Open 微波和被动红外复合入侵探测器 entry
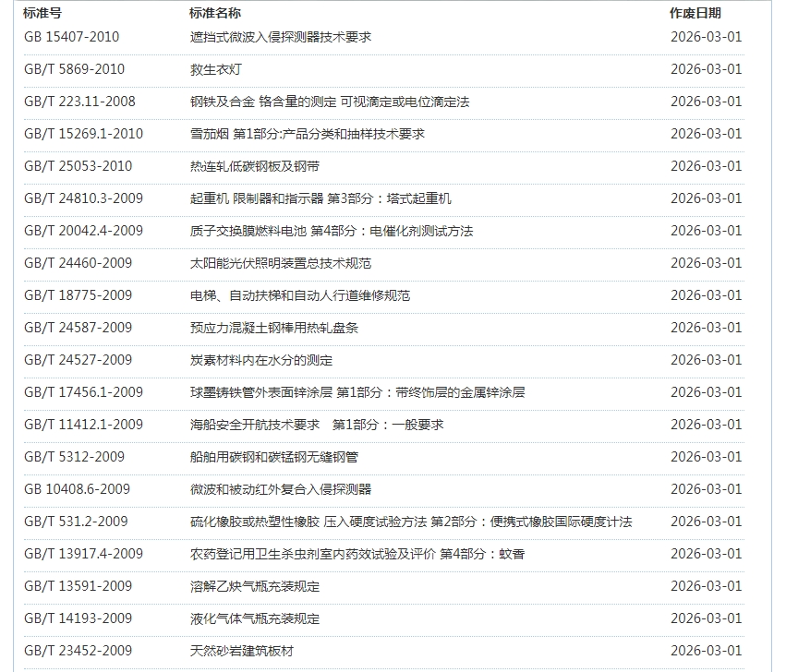The height and width of the screenshot is (672, 786). [280, 489]
